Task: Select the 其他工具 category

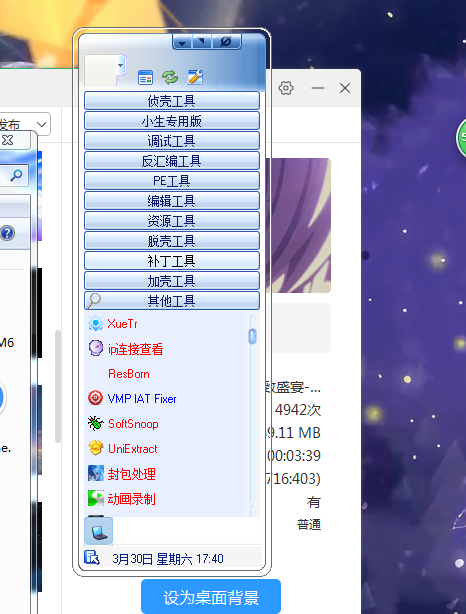Action: coord(172,300)
